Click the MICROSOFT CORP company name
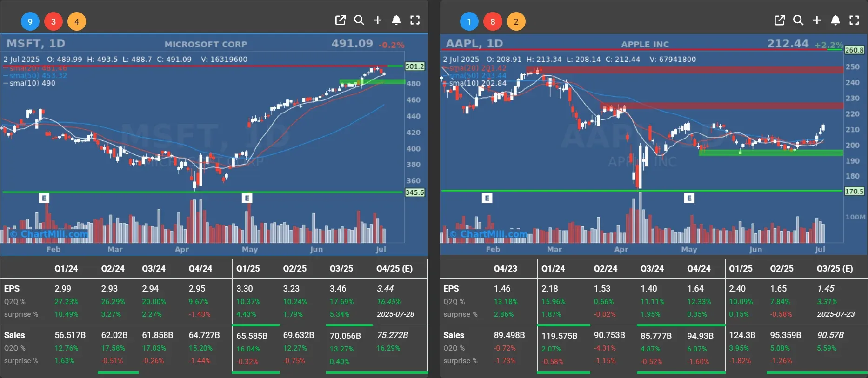Image resolution: width=868 pixels, height=378 pixels. click(206, 45)
